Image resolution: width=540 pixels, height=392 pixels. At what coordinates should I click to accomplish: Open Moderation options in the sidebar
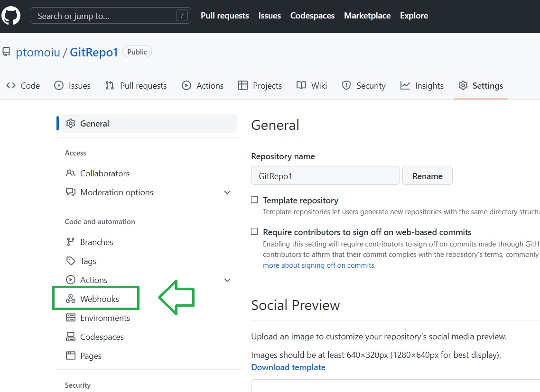149,192
